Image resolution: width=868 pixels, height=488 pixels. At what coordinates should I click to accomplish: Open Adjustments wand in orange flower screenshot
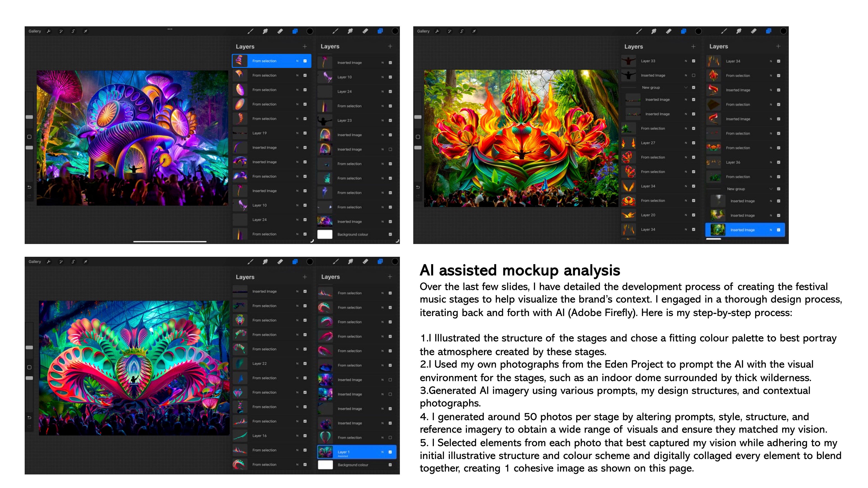[450, 31]
